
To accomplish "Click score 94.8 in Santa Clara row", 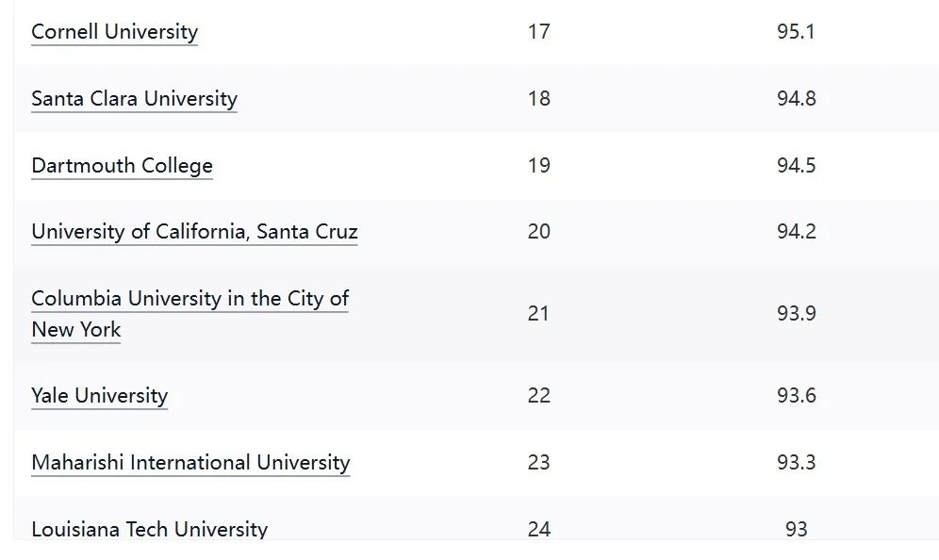I will [797, 99].
